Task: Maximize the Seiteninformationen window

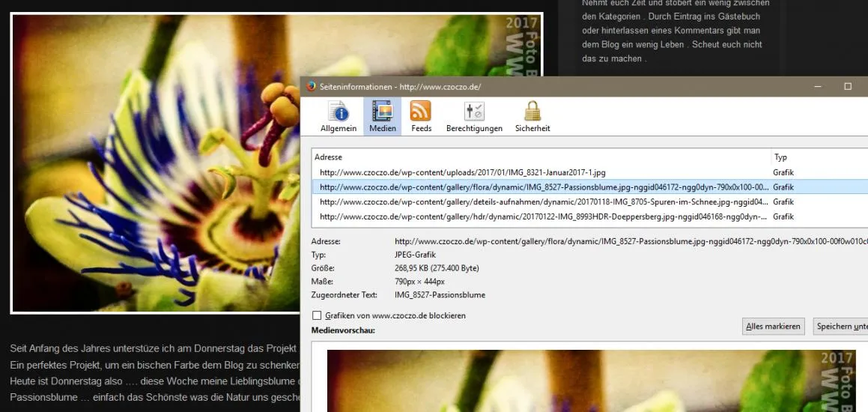Action: pyautogui.click(x=848, y=86)
